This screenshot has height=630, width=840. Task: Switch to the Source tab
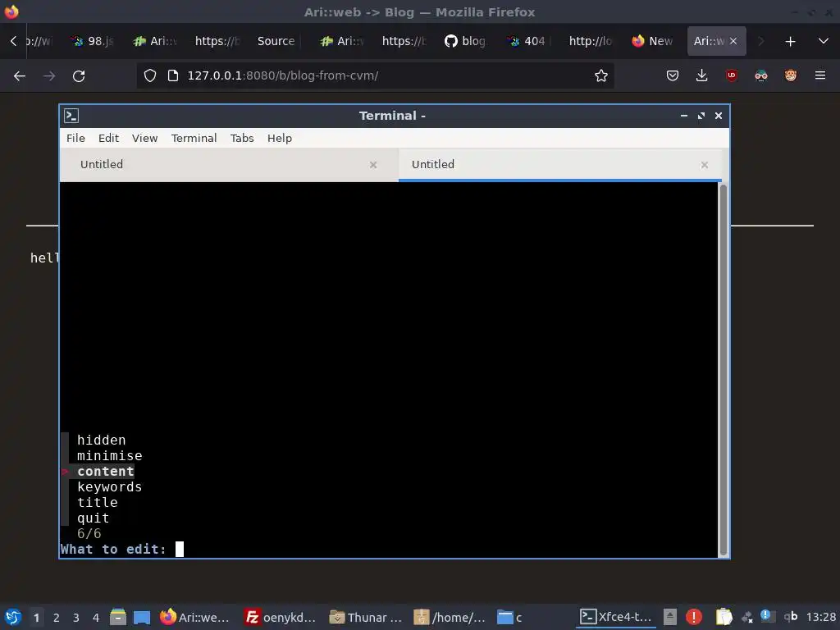[x=276, y=41]
